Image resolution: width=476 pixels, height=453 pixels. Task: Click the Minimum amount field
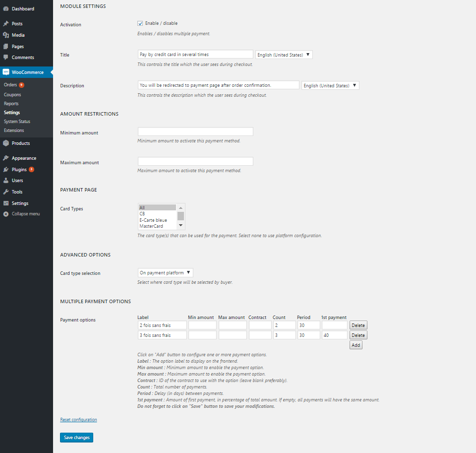tap(195, 131)
